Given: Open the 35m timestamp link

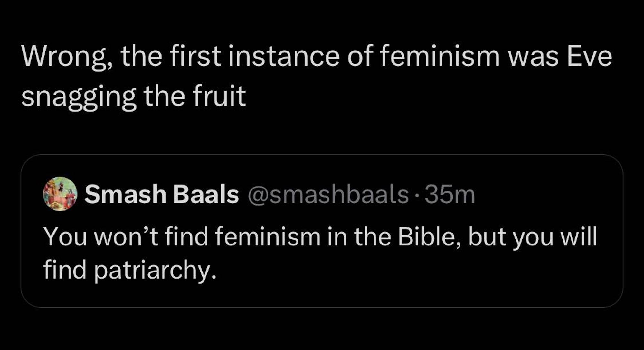Looking at the screenshot, I should (x=450, y=194).
